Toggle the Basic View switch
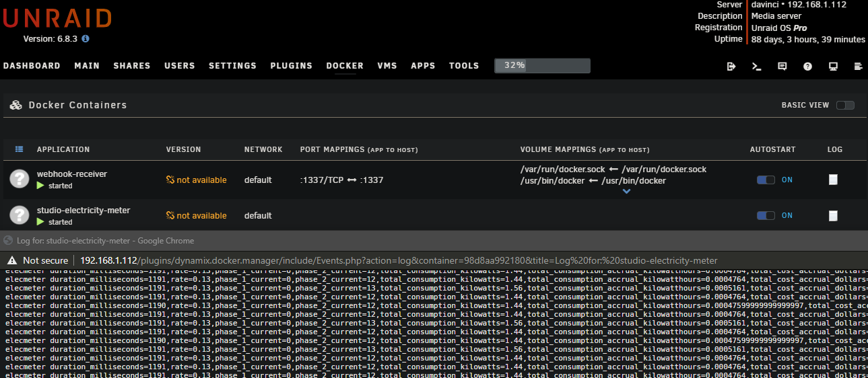868x378 pixels. (x=845, y=105)
